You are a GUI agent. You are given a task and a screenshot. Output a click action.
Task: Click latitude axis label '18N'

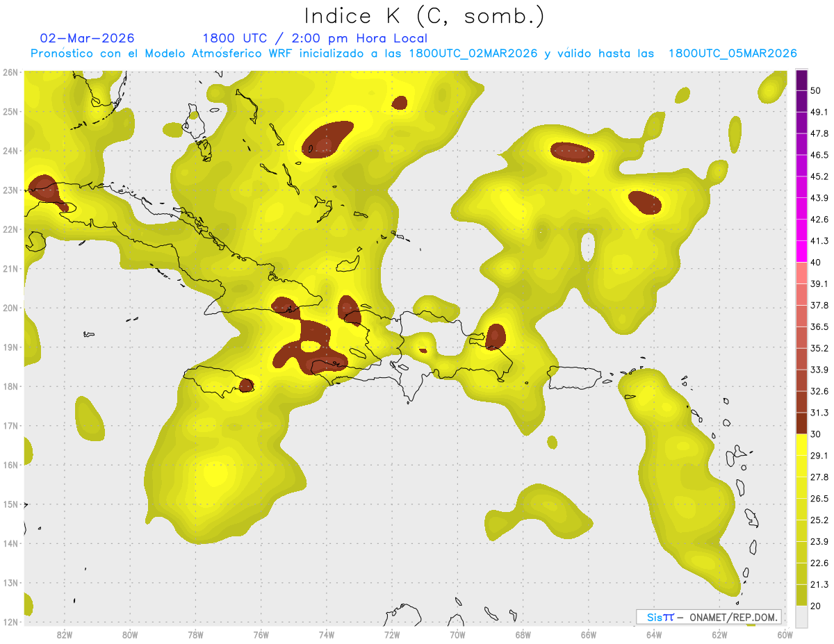tap(10, 386)
